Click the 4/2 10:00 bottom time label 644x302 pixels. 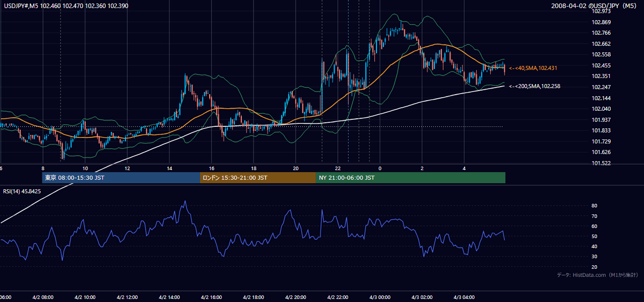coord(85,297)
